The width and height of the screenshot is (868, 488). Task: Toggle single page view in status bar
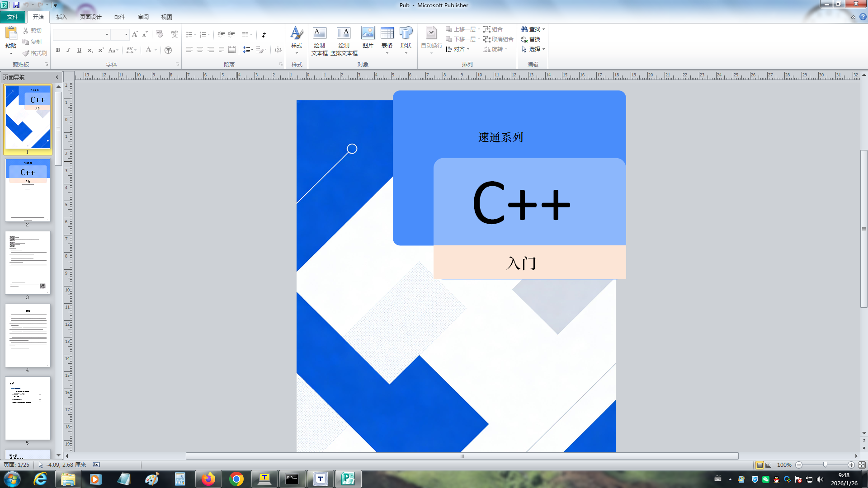coord(759,465)
